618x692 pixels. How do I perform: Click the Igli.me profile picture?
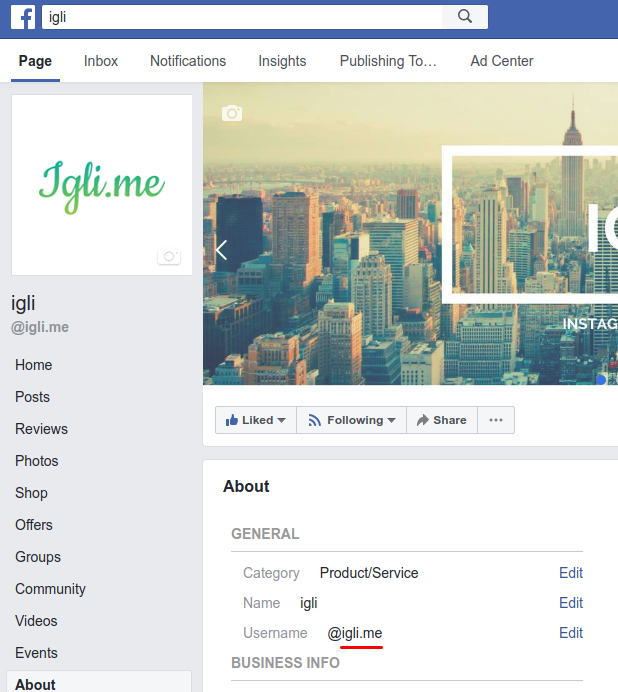point(102,185)
